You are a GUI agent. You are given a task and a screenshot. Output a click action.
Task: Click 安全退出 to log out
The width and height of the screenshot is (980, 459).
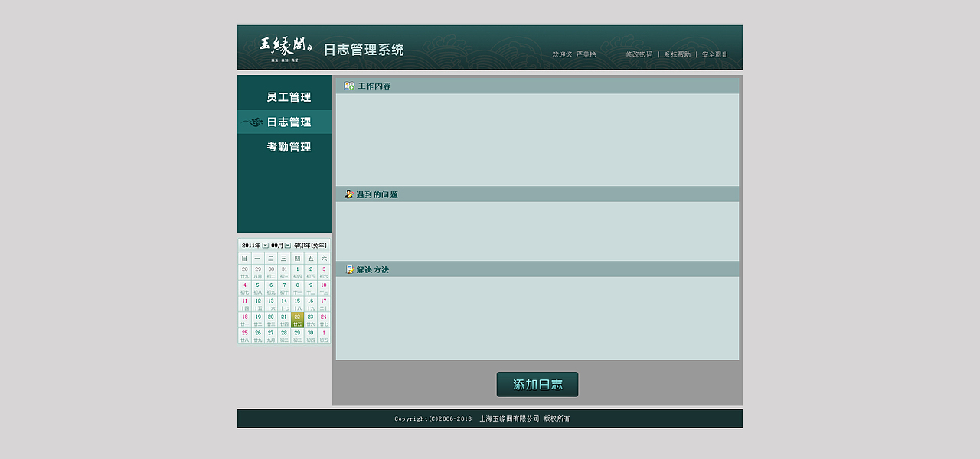tap(714, 54)
